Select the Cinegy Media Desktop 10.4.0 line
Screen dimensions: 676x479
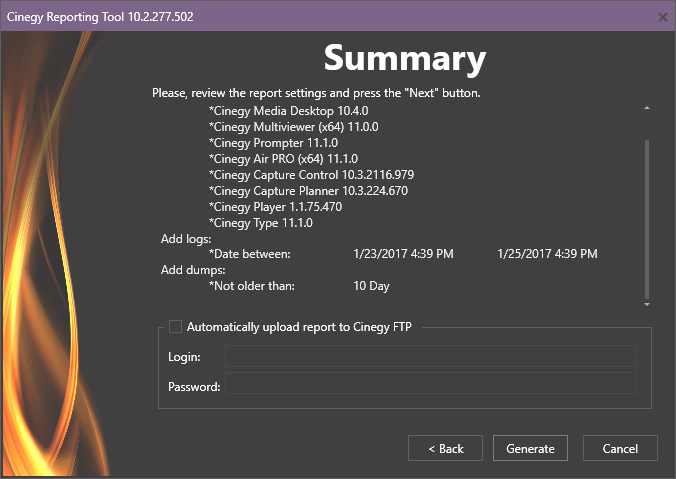tap(288, 111)
